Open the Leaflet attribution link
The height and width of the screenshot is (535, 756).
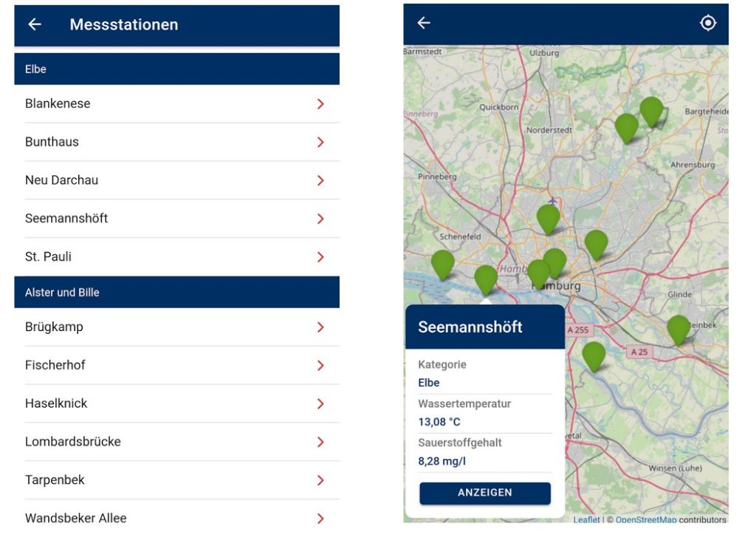[586, 519]
